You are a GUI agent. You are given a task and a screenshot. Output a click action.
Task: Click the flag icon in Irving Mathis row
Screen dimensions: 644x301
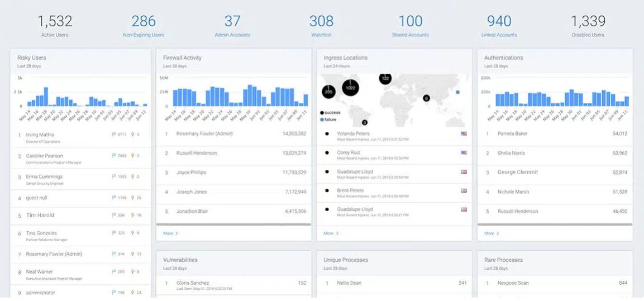pyautogui.click(x=114, y=134)
